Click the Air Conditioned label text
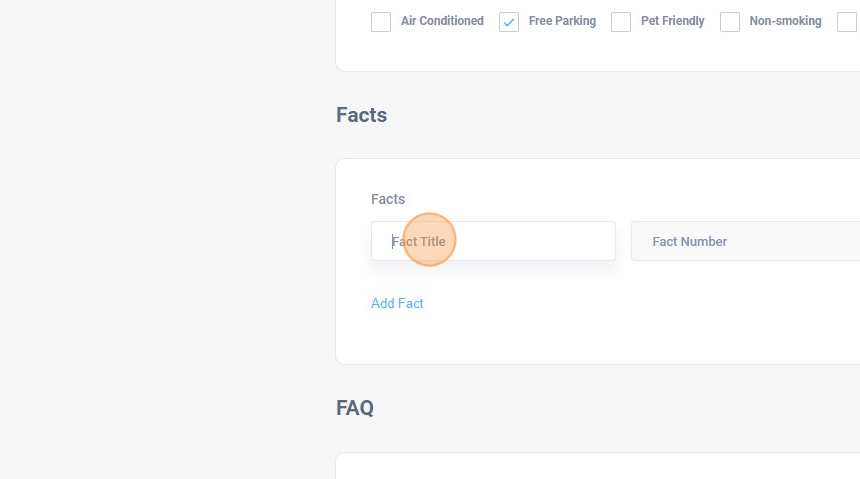 pos(442,21)
